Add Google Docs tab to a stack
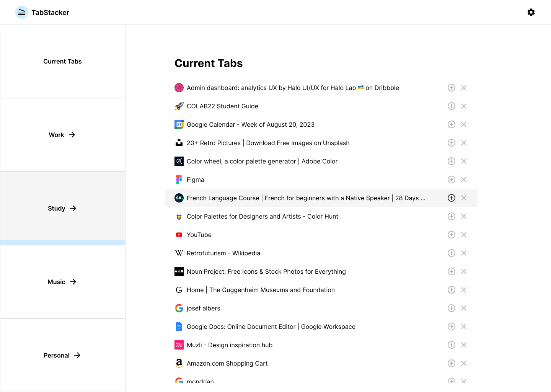The width and height of the screenshot is (551, 392). click(x=452, y=327)
